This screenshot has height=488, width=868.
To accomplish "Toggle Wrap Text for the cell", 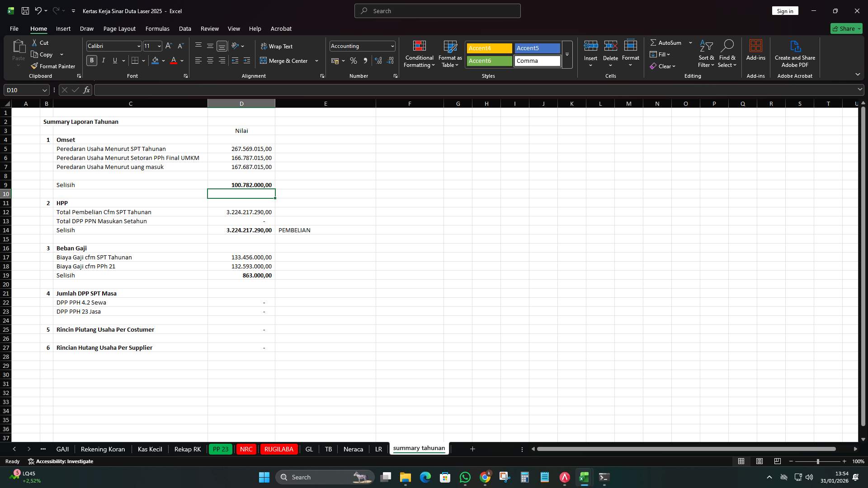I will [277, 46].
